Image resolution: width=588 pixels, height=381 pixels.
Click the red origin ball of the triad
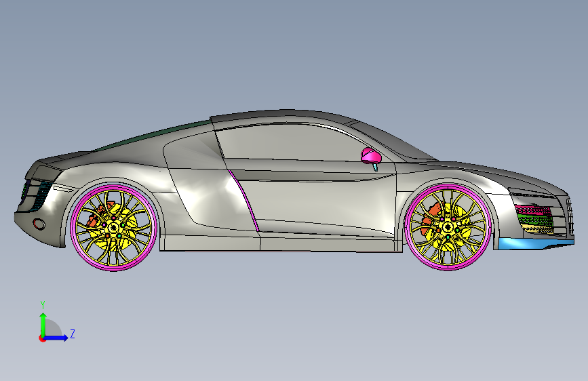pyautogui.click(x=42, y=338)
